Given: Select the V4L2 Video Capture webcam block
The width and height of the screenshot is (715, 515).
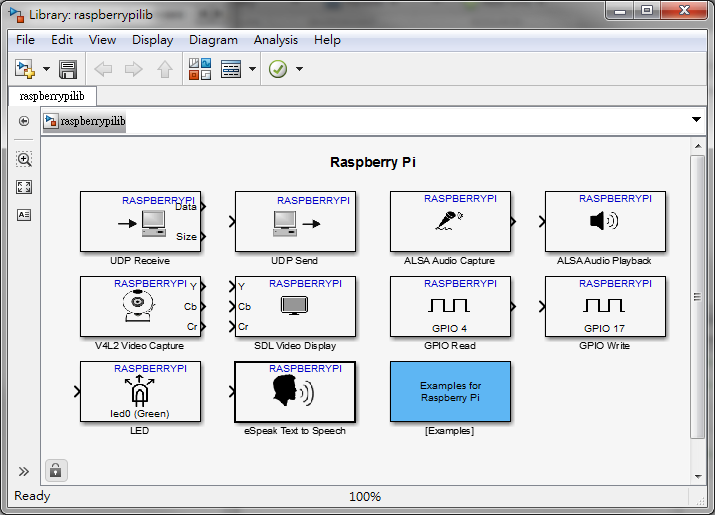Looking at the screenshot, I should click(x=140, y=307).
